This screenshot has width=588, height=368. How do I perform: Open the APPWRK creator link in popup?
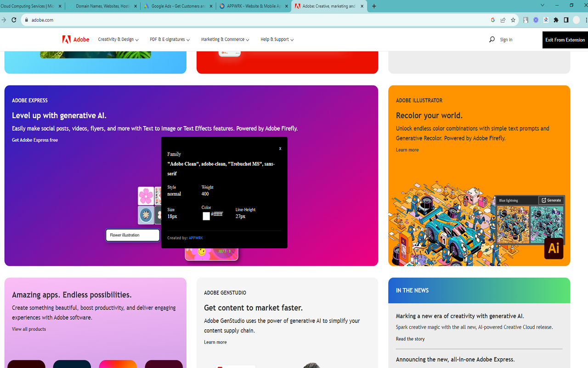(x=196, y=238)
